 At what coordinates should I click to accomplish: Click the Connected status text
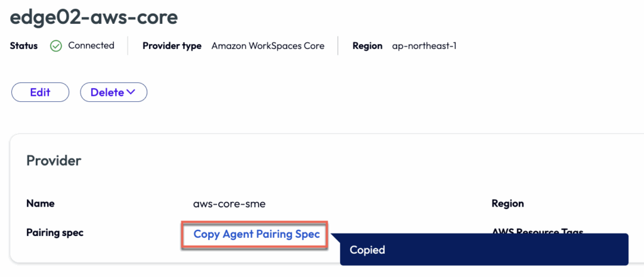pyautogui.click(x=91, y=45)
